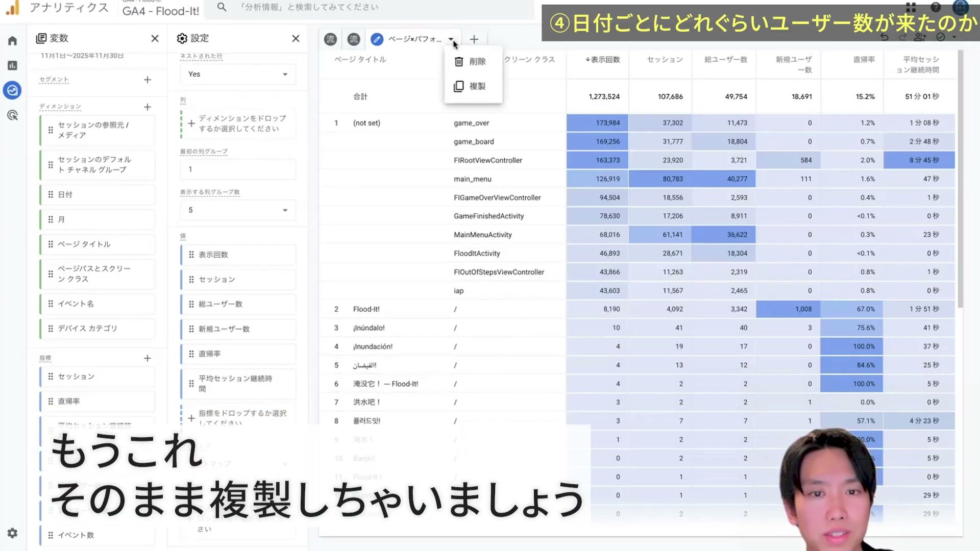Viewport: 980px width, 551px height.
Task: Add a new segment with plus icon
Action: pos(148,80)
